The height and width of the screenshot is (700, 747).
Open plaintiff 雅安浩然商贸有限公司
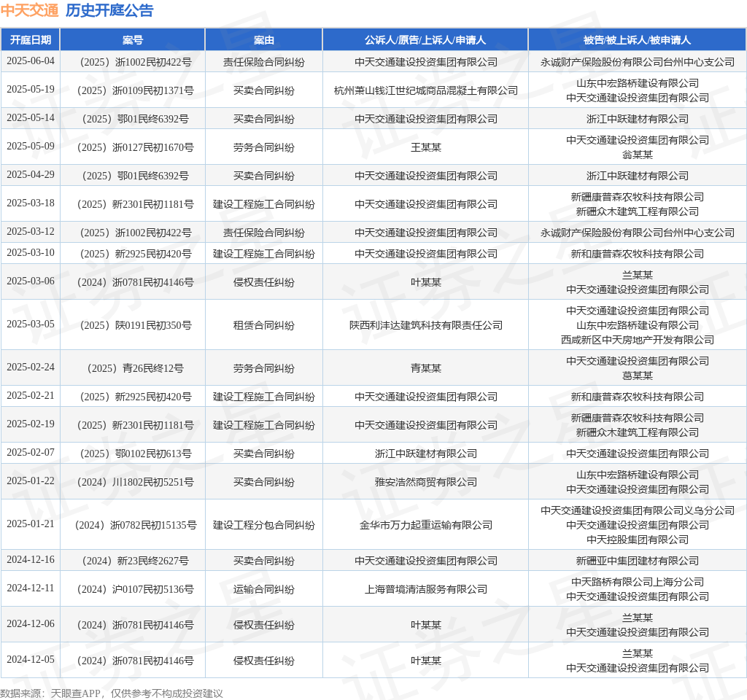425,482
